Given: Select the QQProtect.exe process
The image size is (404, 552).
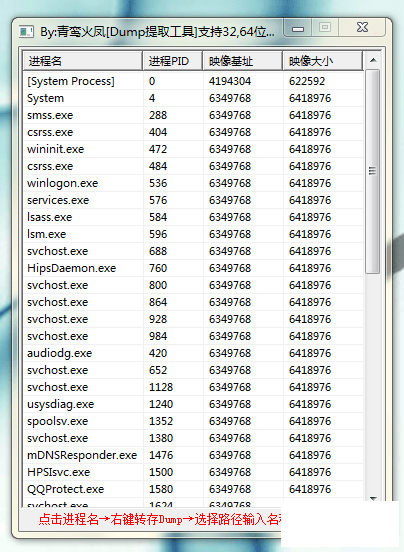Looking at the screenshot, I should (193, 489).
